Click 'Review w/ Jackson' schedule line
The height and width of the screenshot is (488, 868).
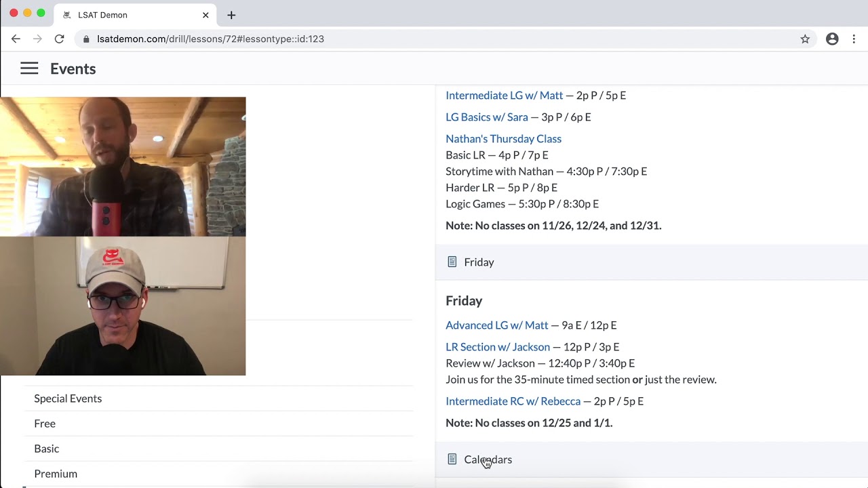point(540,363)
